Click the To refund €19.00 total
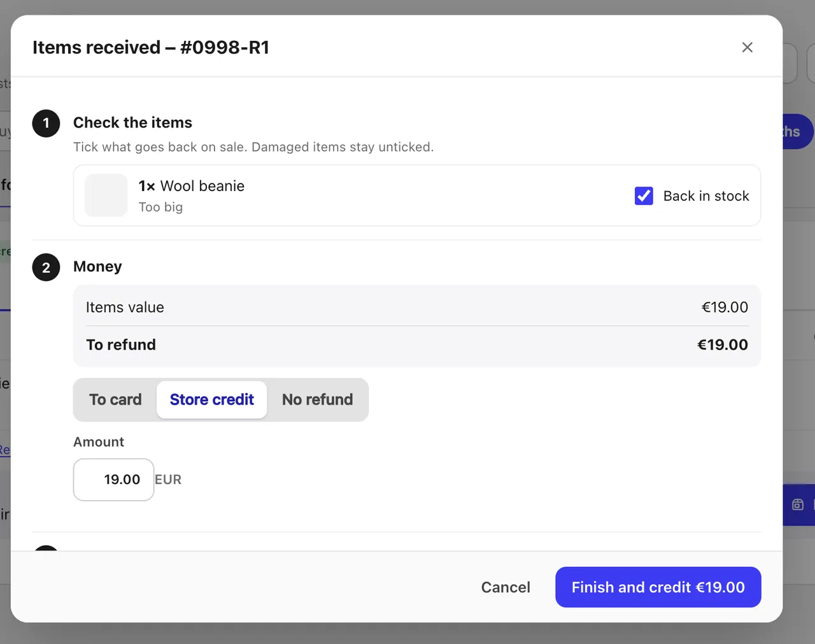 tap(723, 345)
